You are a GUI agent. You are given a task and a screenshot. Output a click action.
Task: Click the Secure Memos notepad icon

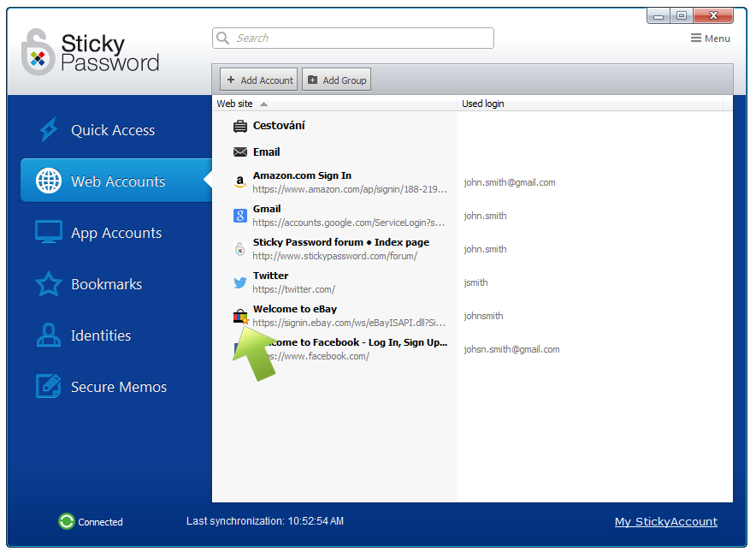[49, 386]
